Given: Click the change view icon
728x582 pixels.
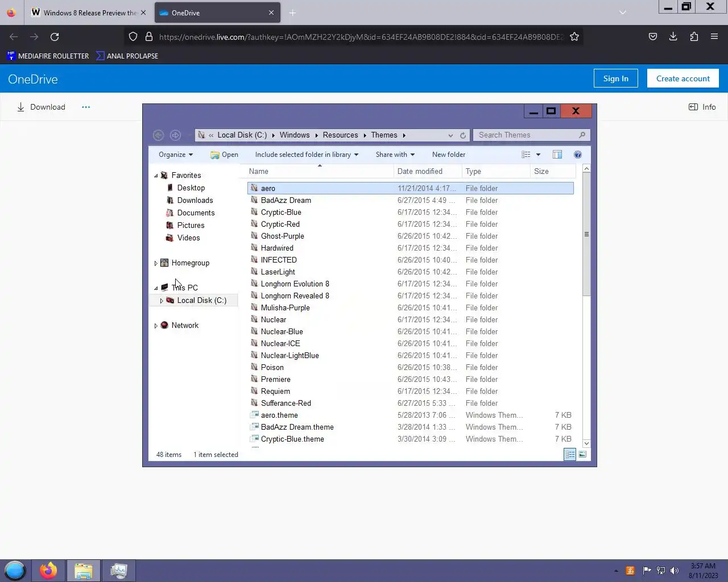Looking at the screenshot, I should pos(526,155).
